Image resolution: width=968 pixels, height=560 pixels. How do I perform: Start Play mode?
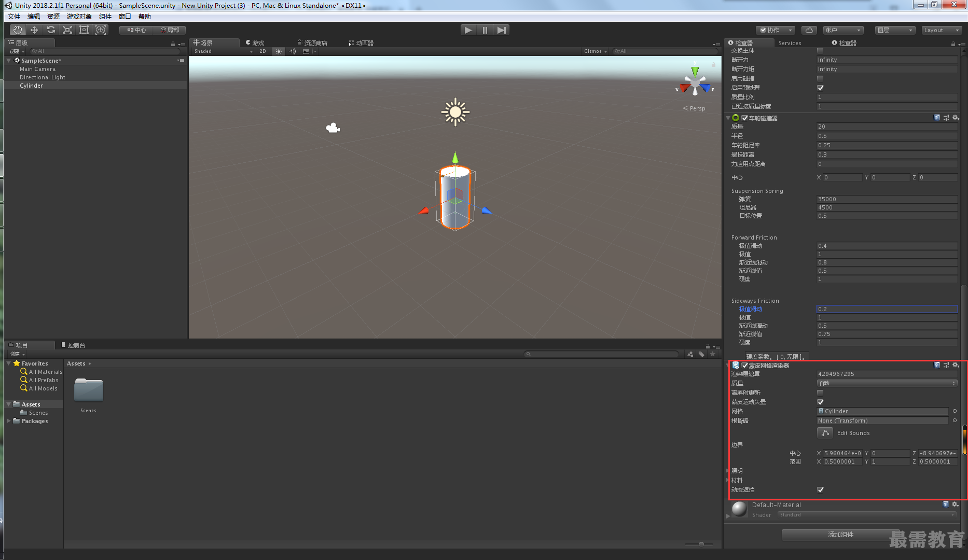468,30
